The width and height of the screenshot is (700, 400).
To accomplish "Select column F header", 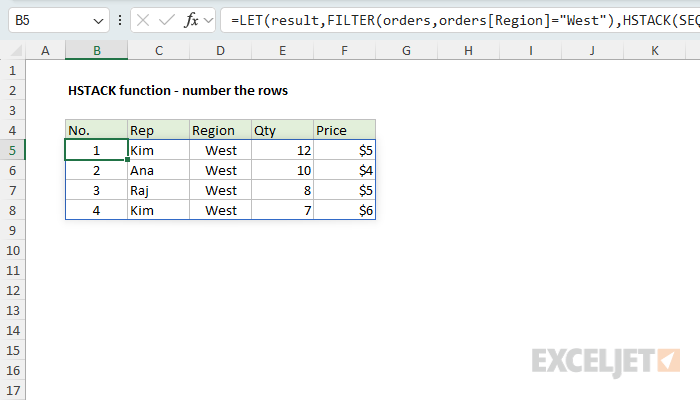I will point(345,50).
